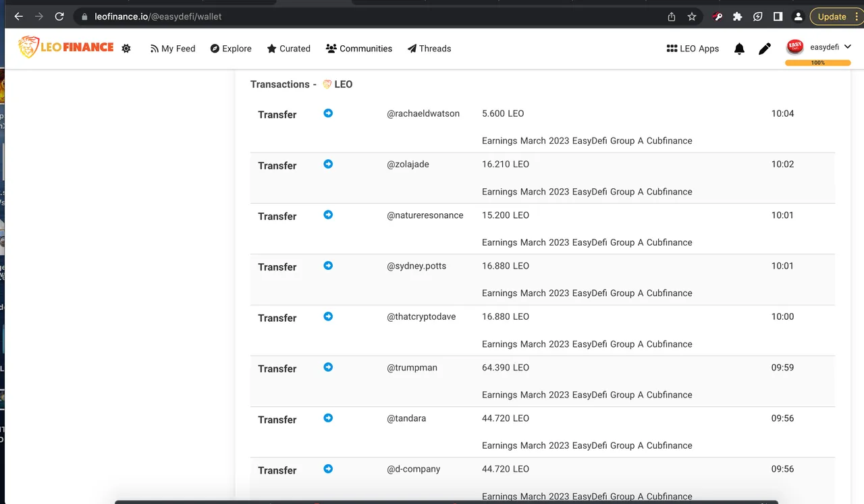The width and height of the screenshot is (864, 504).
Task: Open the @rachaeldwatson profile link
Action: pyautogui.click(x=423, y=113)
